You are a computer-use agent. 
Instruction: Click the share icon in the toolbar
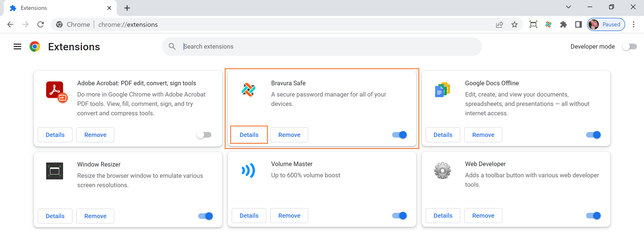coord(499,24)
